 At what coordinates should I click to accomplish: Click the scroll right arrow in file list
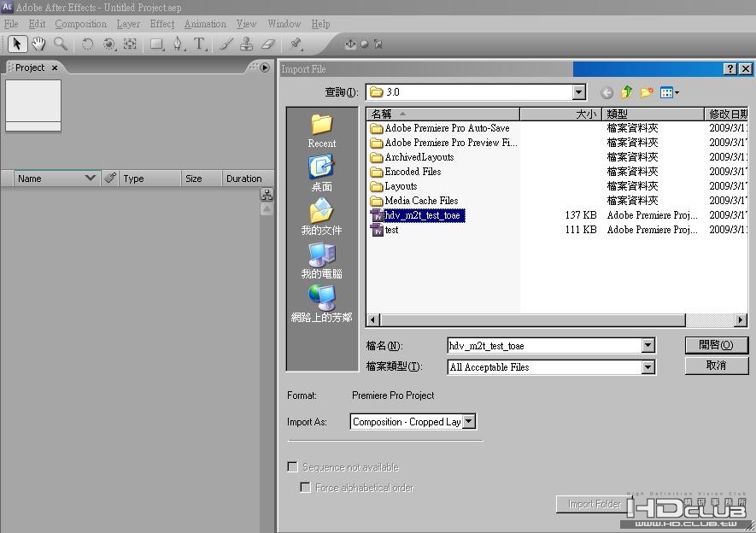tap(741, 319)
